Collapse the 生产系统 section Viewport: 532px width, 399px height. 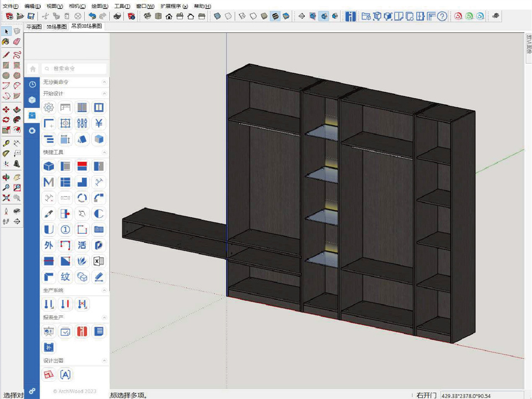[x=104, y=290]
